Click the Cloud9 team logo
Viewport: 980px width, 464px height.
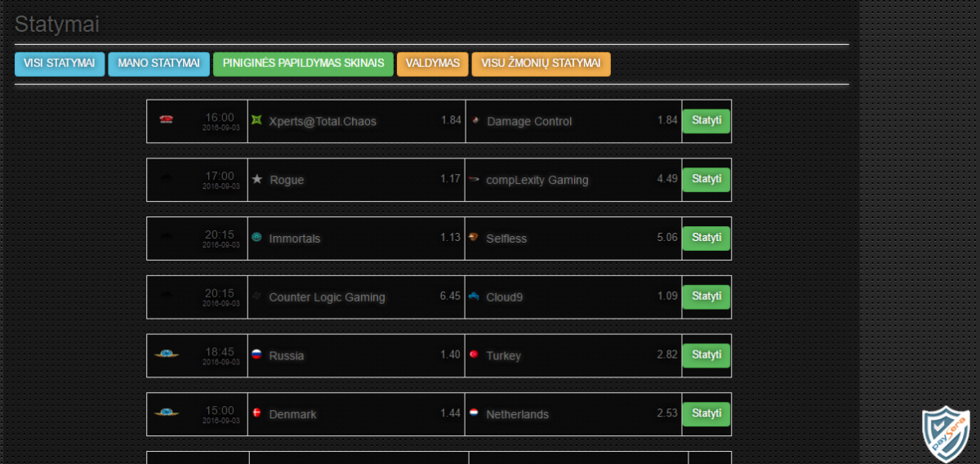pos(474,297)
